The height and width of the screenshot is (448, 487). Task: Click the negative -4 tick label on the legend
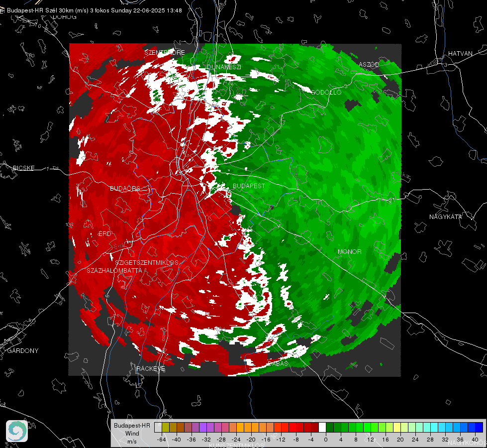(311, 440)
